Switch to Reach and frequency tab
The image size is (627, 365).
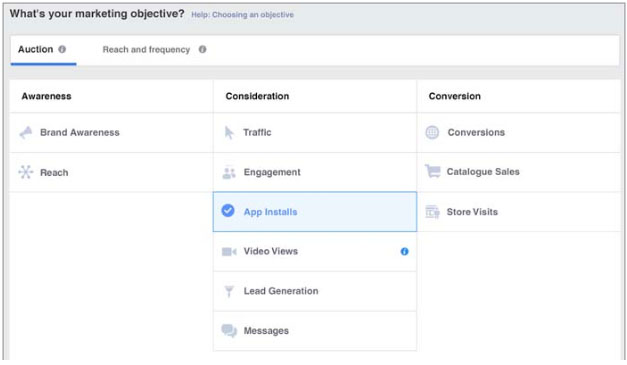[146, 50]
